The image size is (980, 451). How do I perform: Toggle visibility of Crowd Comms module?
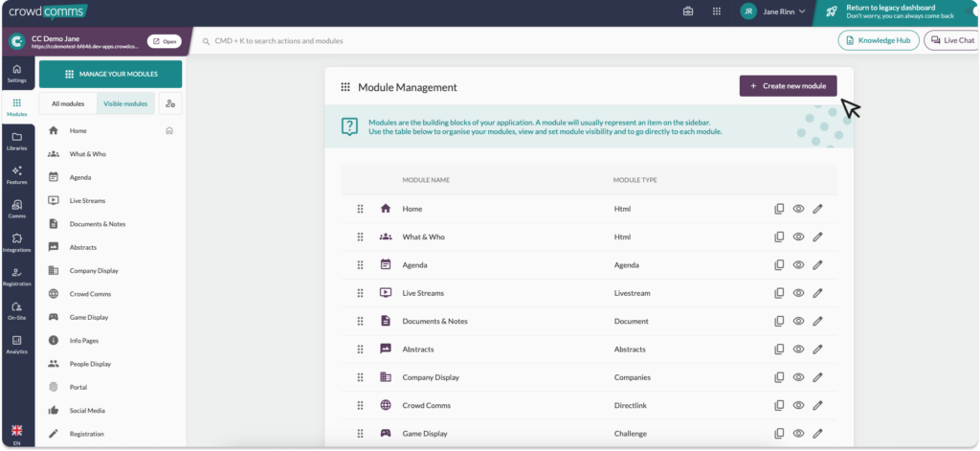click(x=798, y=406)
